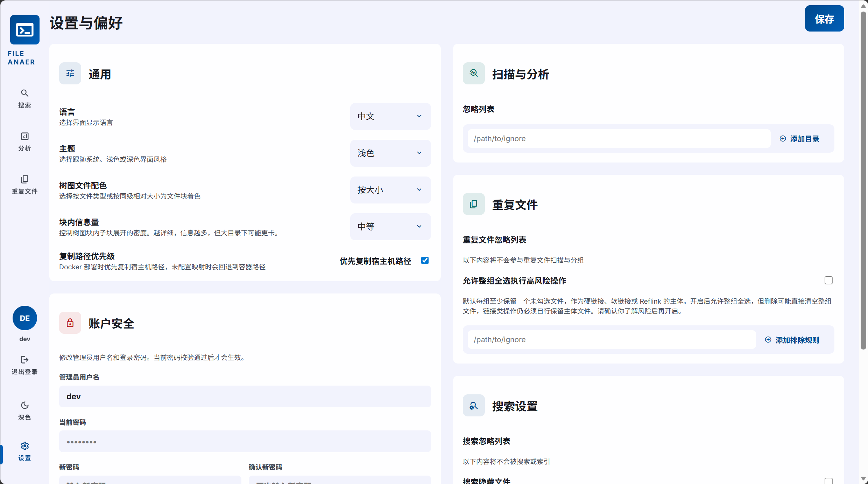Open the language dropdown showing 中文

click(x=390, y=116)
